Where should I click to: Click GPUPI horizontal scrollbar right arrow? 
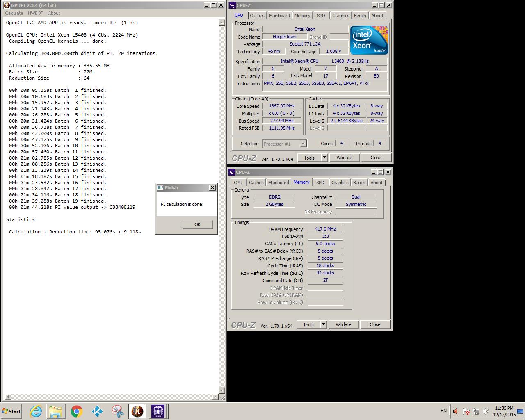[x=215, y=397]
